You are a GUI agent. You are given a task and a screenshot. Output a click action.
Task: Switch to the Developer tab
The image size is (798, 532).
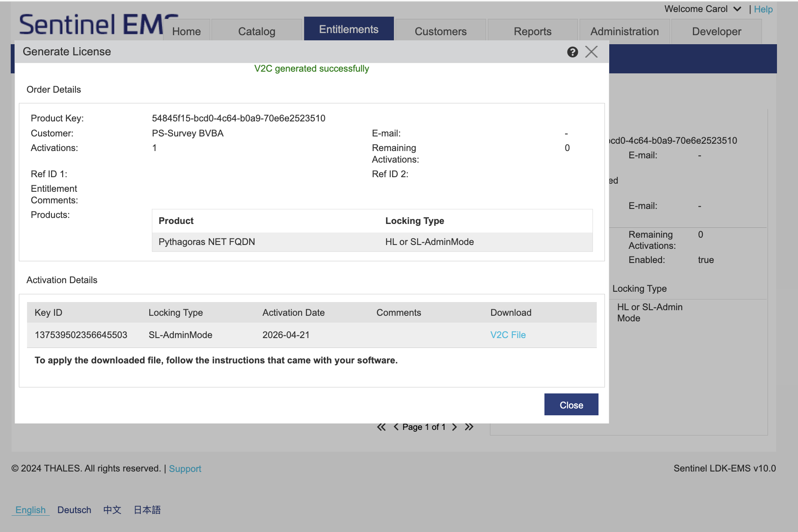click(x=716, y=31)
